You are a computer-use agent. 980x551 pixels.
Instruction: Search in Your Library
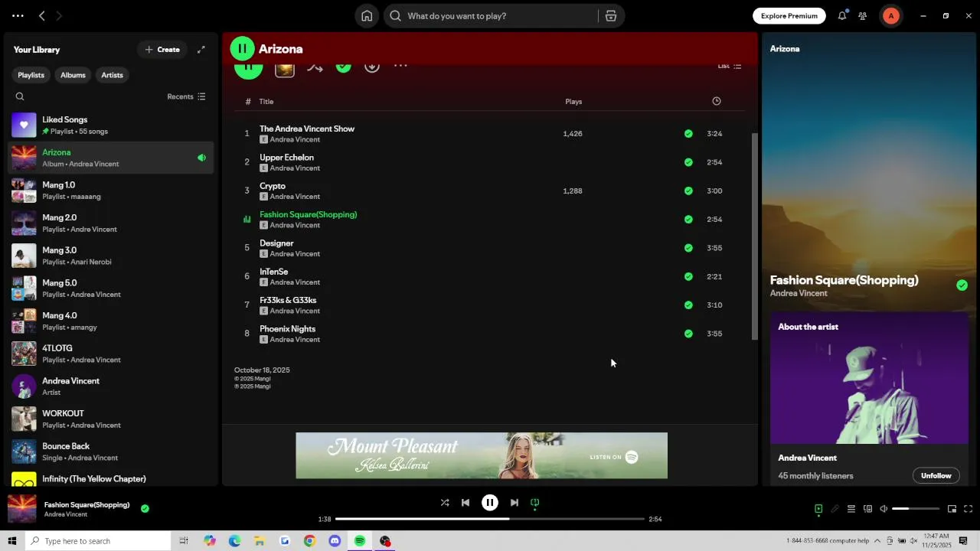click(x=20, y=96)
